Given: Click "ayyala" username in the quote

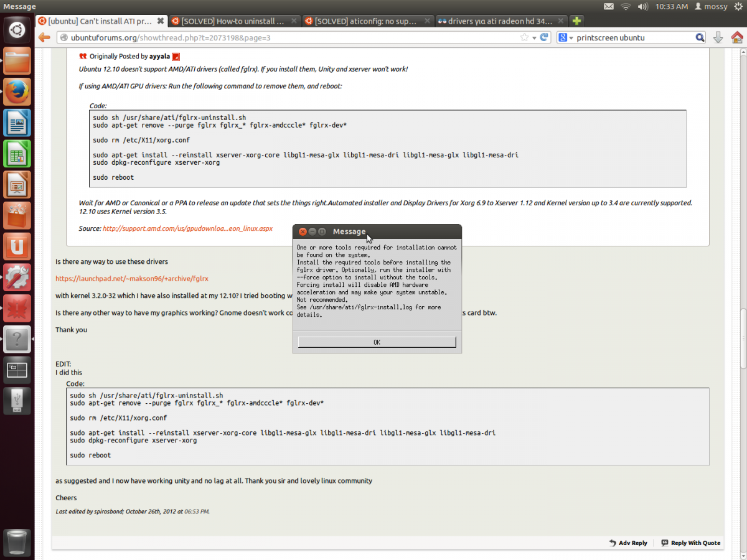Looking at the screenshot, I should point(160,57).
